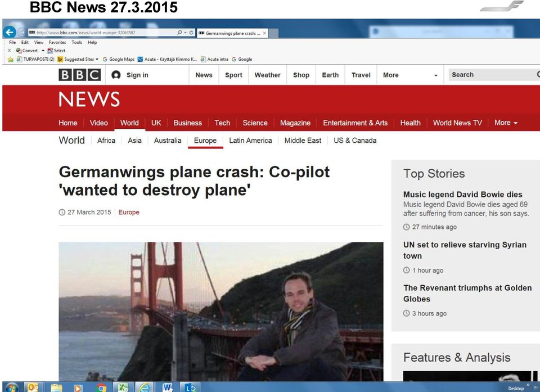Click the refresh icon in address bar
Image resolution: width=540 pixels, height=392 pixels.
(191, 33)
